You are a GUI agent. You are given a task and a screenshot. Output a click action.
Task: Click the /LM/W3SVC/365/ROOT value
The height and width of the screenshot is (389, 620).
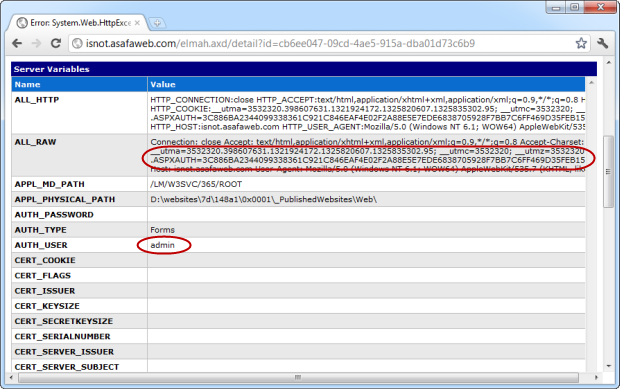[196, 184]
